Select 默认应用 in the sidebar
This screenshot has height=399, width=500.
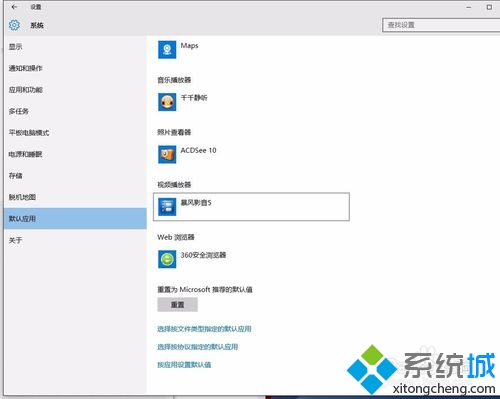pyautogui.click(x=75, y=219)
